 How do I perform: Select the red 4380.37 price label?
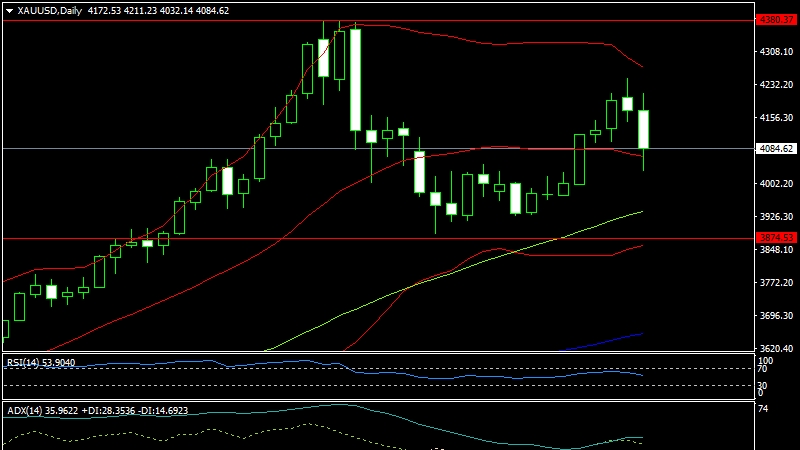[776, 20]
